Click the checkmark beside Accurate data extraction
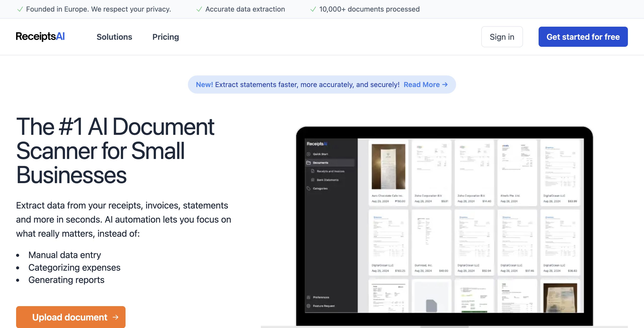 coord(199,9)
